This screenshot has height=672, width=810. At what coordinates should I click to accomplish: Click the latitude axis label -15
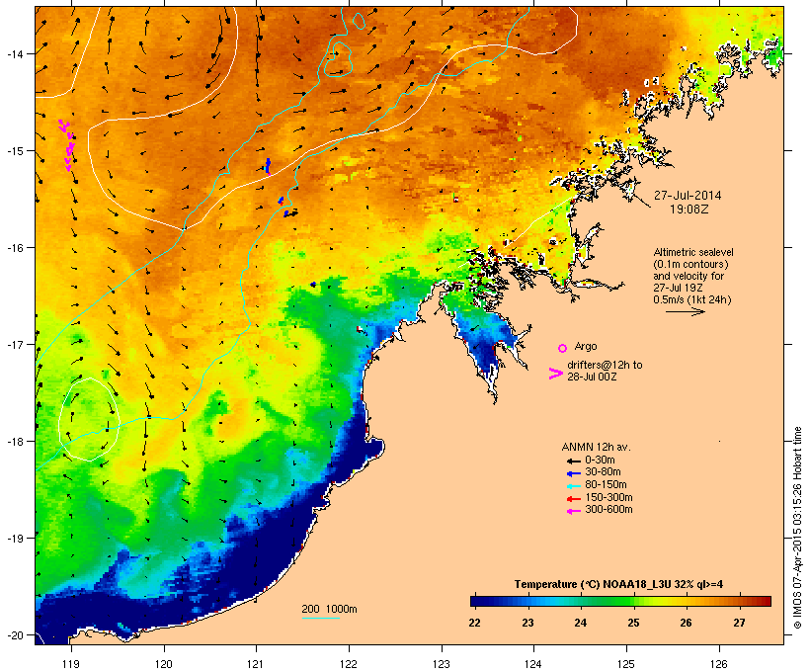14,151
